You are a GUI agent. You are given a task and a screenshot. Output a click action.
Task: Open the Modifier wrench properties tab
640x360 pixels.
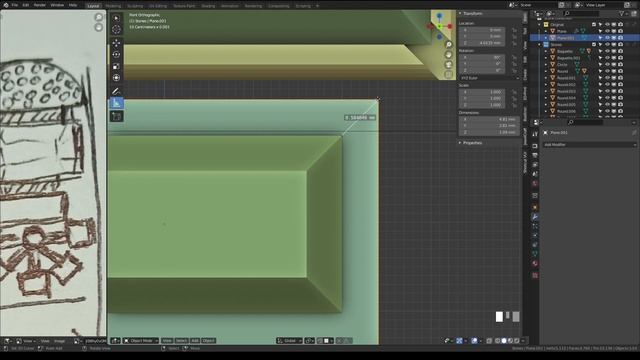click(x=535, y=217)
